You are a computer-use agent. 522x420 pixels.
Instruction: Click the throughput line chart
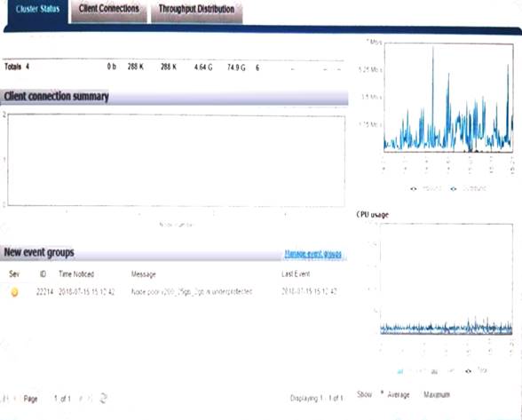pos(448,98)
